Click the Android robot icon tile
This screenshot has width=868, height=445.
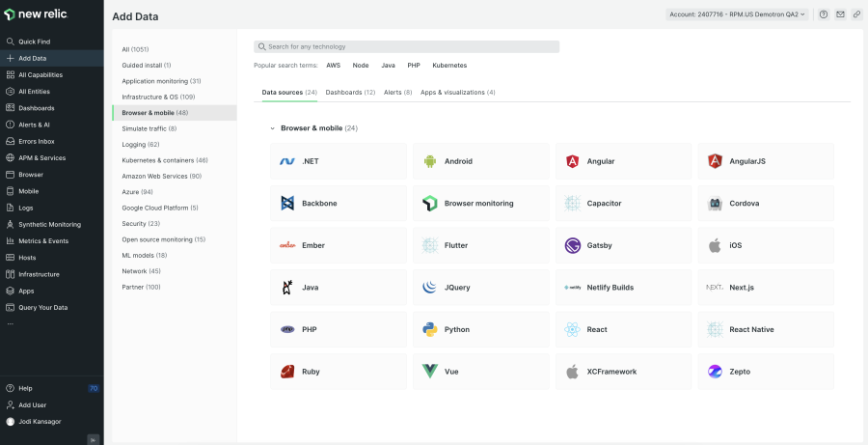(x=430, y=161)
